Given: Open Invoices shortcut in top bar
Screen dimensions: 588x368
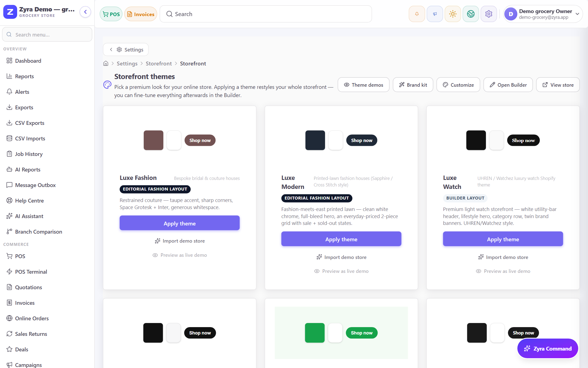Looking at the screenshot, I should [x=141, y=14].
